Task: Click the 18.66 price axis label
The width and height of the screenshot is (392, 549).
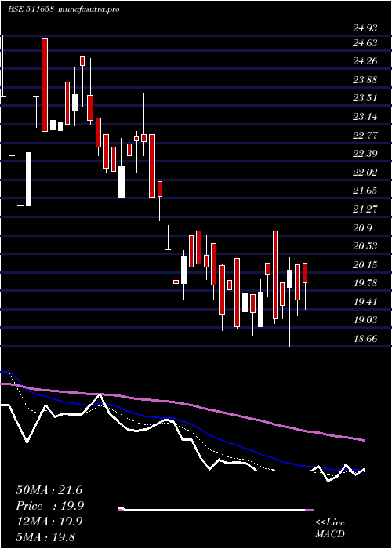Action: 365,339
